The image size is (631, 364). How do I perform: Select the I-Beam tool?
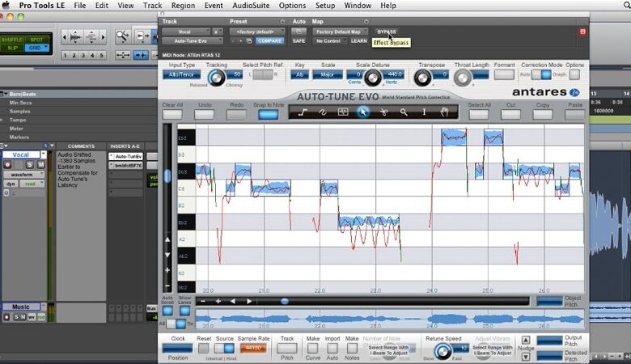point(424,112)
